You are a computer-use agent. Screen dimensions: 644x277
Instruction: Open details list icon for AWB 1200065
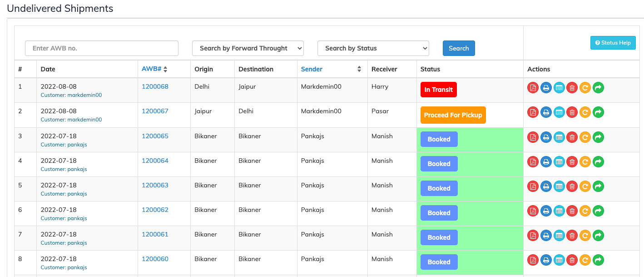coord(559,137)
